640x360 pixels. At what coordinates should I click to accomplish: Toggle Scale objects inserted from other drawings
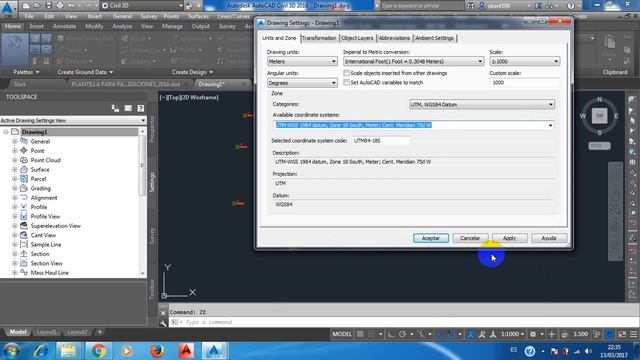pyautogui.click(x=347, y=73)
